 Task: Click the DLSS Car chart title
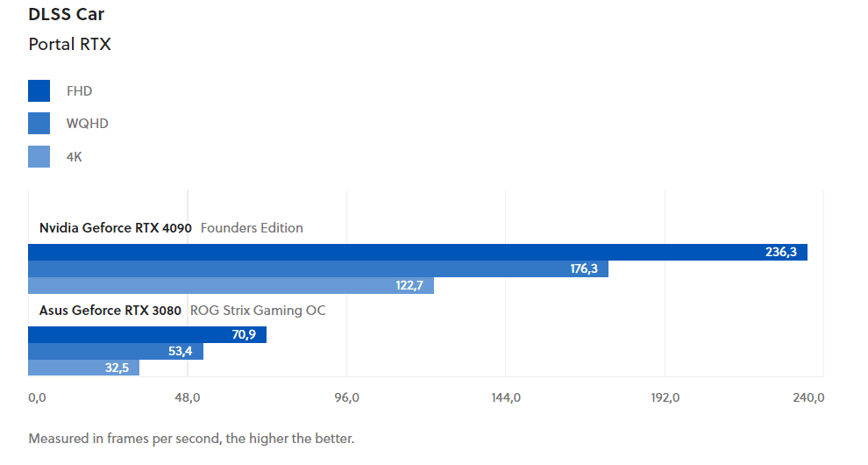click(67, 14)
